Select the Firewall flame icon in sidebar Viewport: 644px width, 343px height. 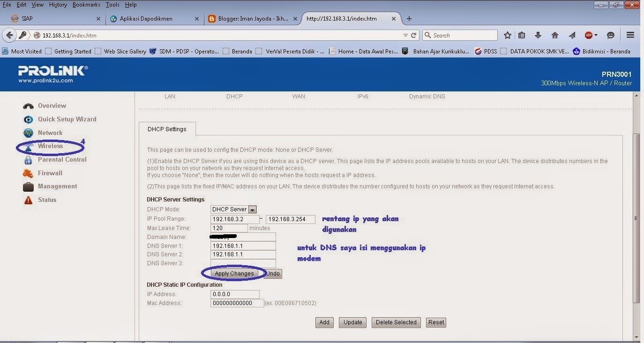28,173
